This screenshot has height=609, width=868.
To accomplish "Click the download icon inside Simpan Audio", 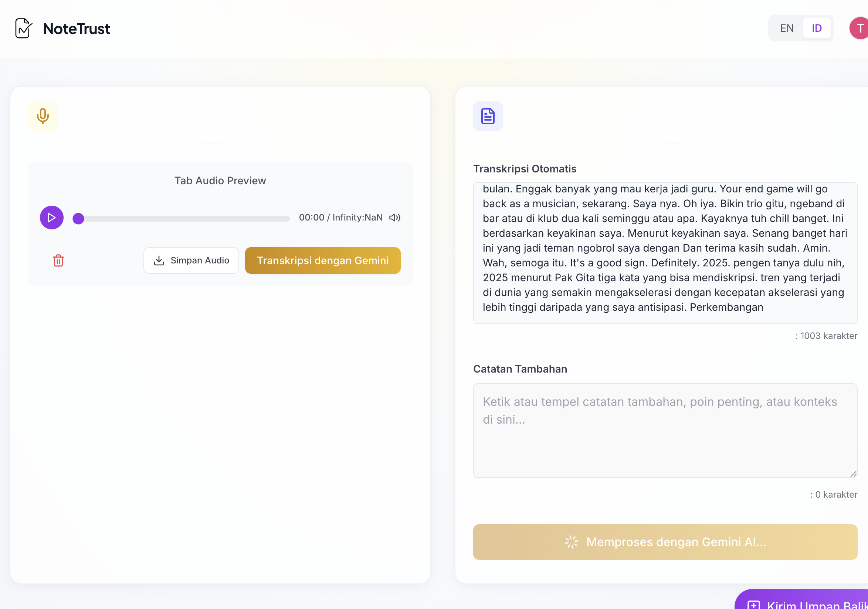I will pos(159,260).
